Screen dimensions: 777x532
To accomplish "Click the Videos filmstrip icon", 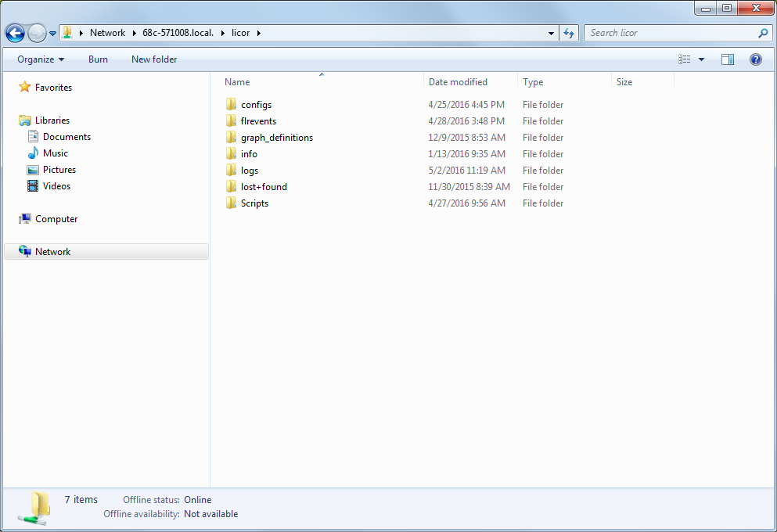I will 33,185.
